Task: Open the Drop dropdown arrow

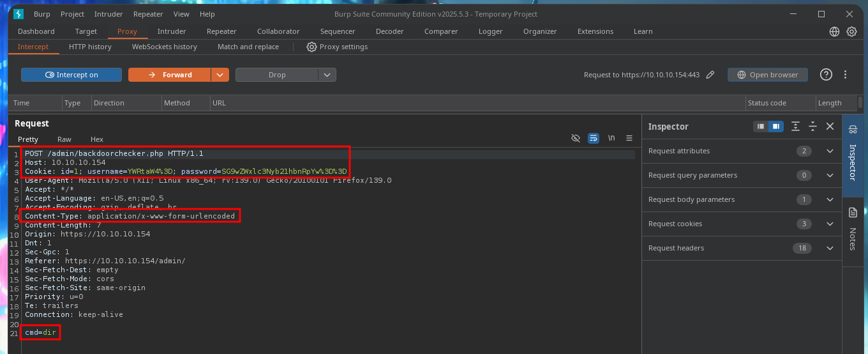Action: [x=327, y=75]
